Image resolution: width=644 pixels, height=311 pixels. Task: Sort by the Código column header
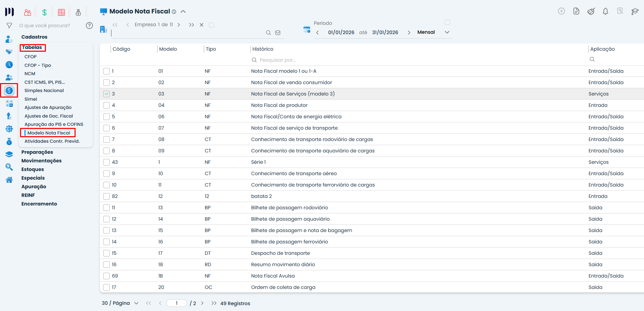click(x=121, y=49)
